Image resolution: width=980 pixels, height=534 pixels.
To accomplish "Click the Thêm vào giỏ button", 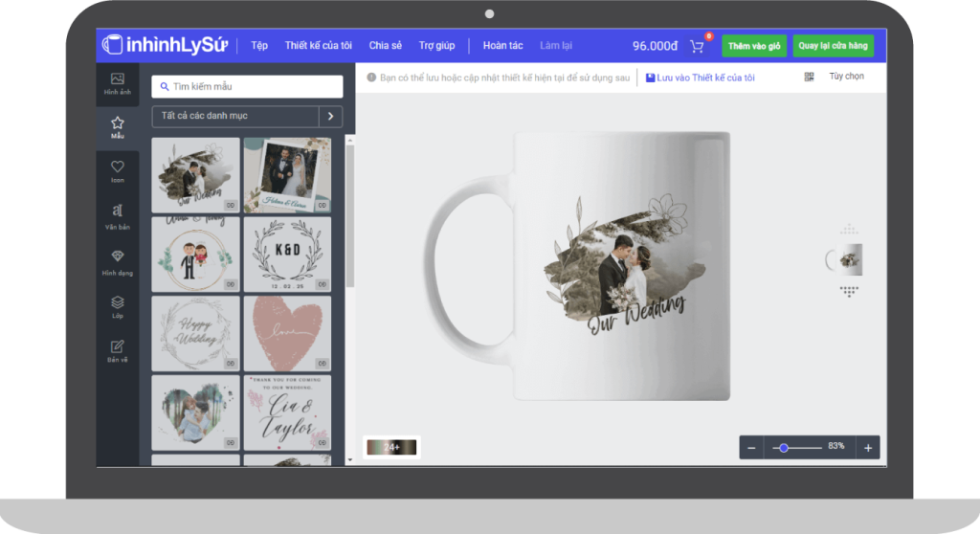I will pos(754,46).
